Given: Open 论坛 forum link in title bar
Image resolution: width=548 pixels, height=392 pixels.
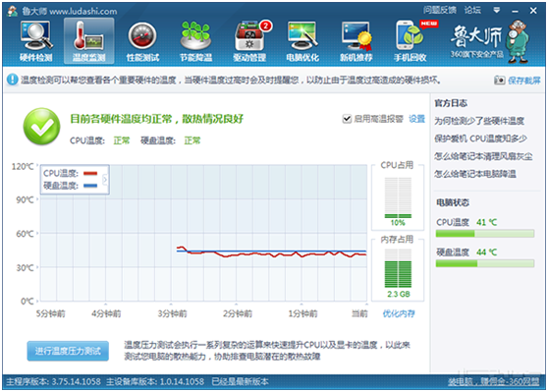Looking at the screenshot, I should click(x=472, y=10).
